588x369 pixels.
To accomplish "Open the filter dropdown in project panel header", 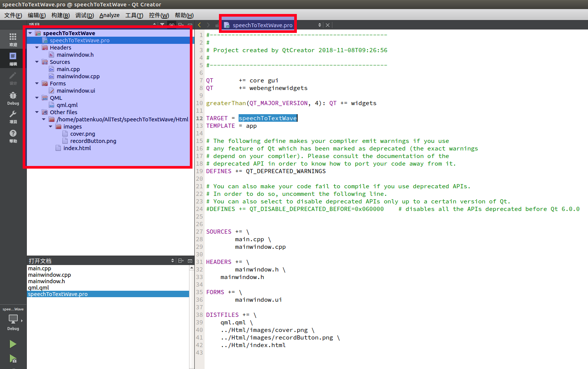I will [162, 24].
